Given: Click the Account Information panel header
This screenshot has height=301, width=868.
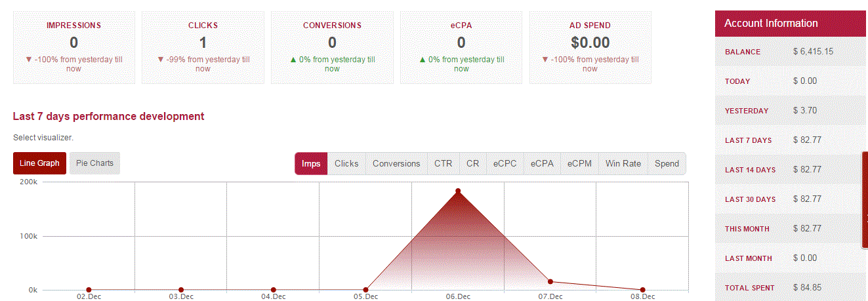Looking at the screenshot, I should point(790,24).
